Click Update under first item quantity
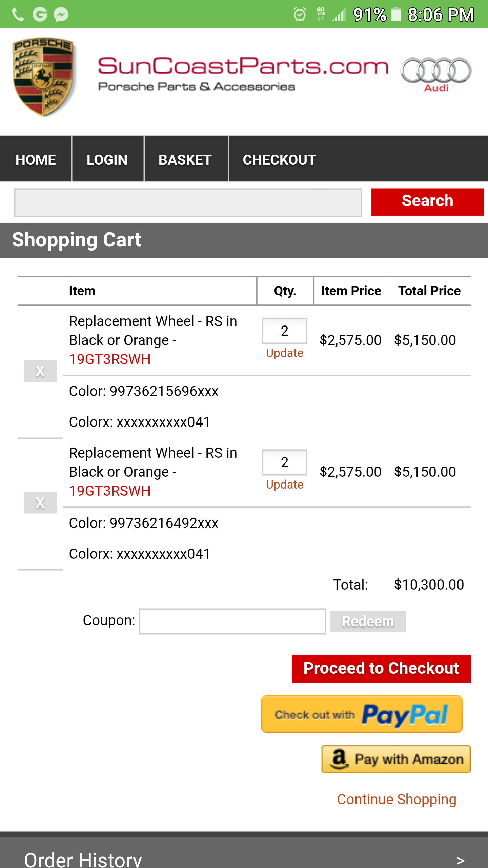 pyautogui.click(x=285, y=353)
